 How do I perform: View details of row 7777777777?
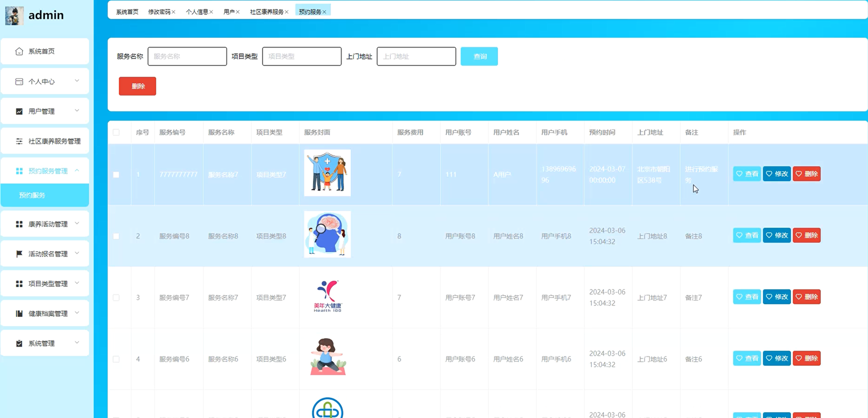click(x=747, y=174)
